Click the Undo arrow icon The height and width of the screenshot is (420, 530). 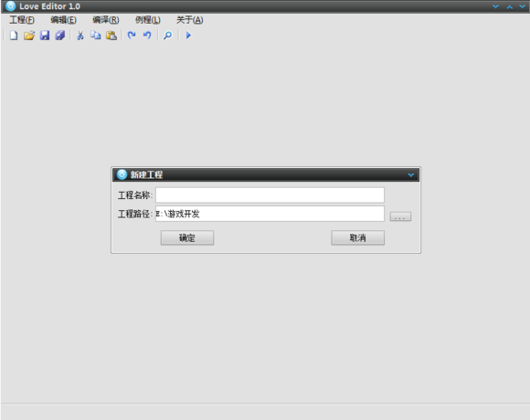(147, 35)
